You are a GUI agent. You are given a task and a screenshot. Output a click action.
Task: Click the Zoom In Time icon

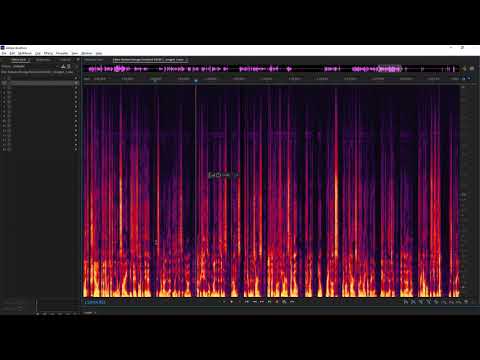coord(421,302)
